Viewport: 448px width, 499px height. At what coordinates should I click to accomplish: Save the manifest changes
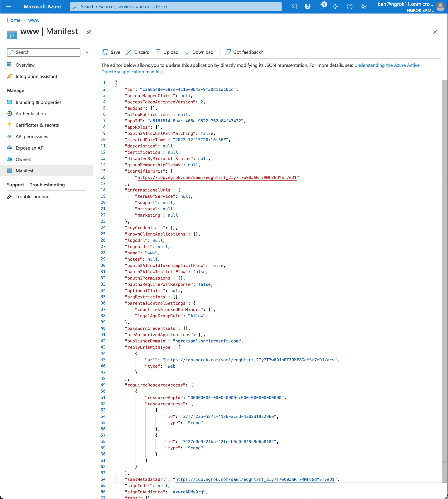point(111,52)
